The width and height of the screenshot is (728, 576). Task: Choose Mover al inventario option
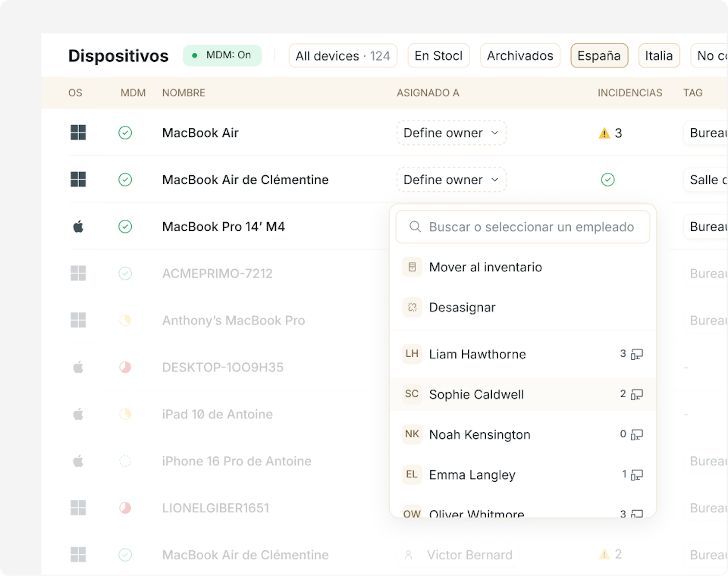click(485, 267)
